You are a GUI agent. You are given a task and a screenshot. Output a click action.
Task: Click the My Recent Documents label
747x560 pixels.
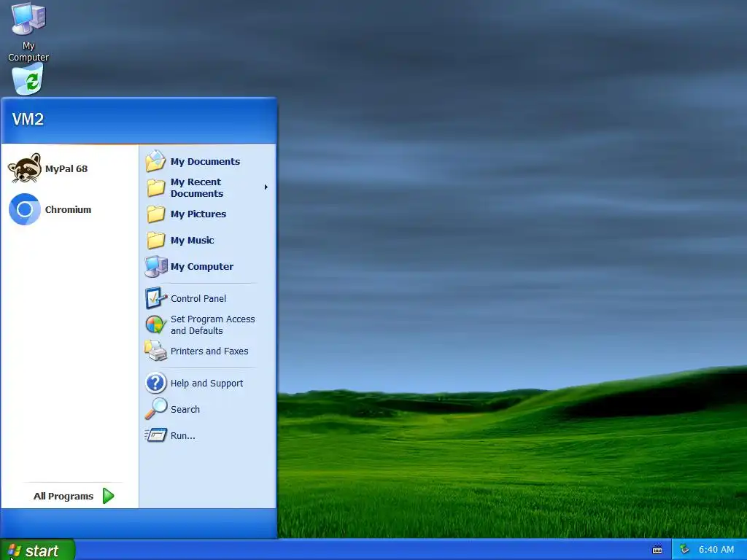(x=197, y=187)
